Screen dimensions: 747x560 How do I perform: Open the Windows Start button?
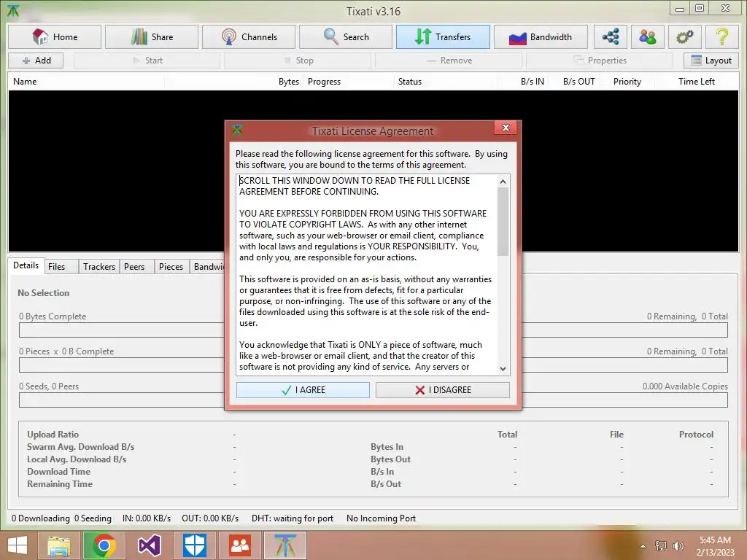click(x=18, y=545)
